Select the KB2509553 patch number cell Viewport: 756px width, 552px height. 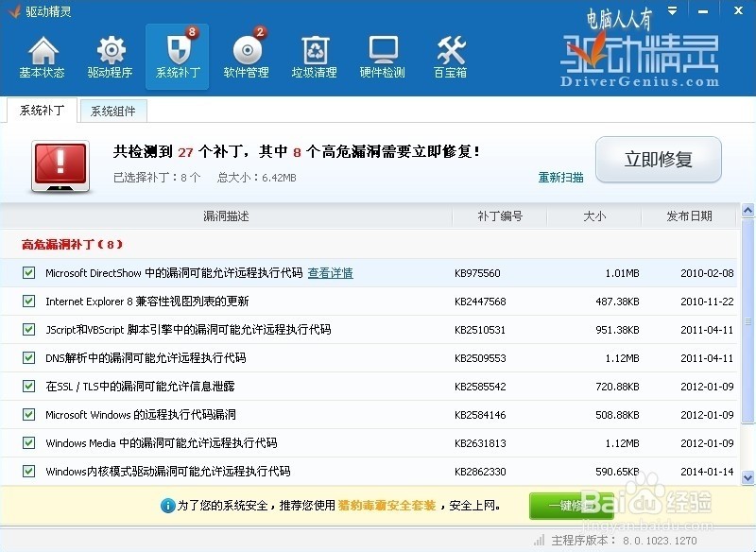point(480,358)
